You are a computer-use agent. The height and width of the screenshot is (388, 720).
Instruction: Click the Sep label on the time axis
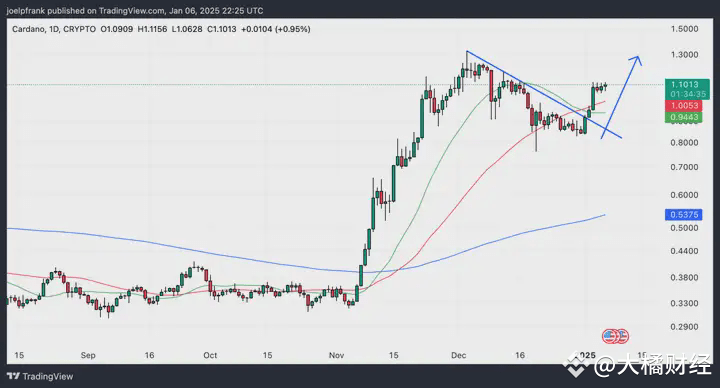point(88,355)
